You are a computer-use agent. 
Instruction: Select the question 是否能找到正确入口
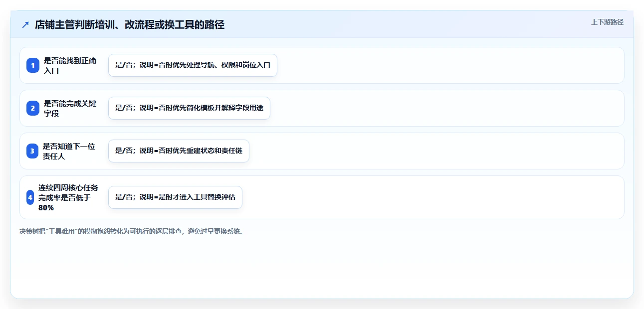(x=70, y=65)
